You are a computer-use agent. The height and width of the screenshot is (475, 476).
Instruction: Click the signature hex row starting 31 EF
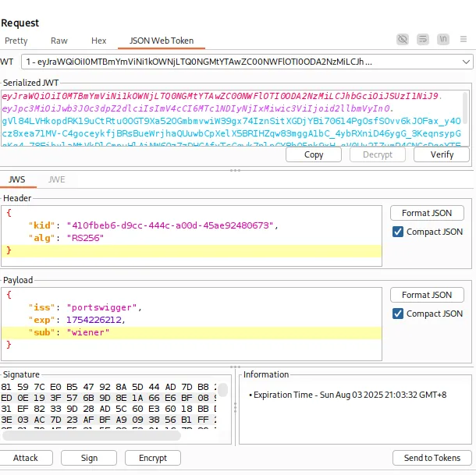tap(108, 409)
